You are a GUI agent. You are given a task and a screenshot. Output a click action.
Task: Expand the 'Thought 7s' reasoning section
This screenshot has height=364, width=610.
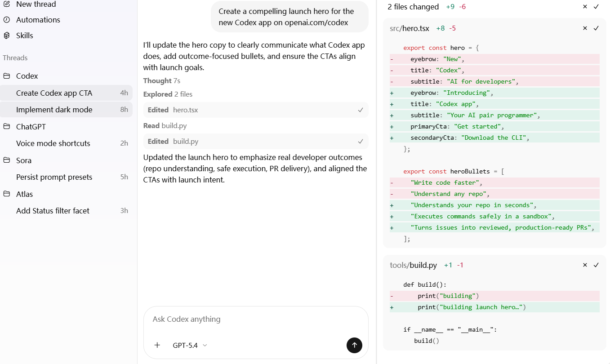click(162, 81)
